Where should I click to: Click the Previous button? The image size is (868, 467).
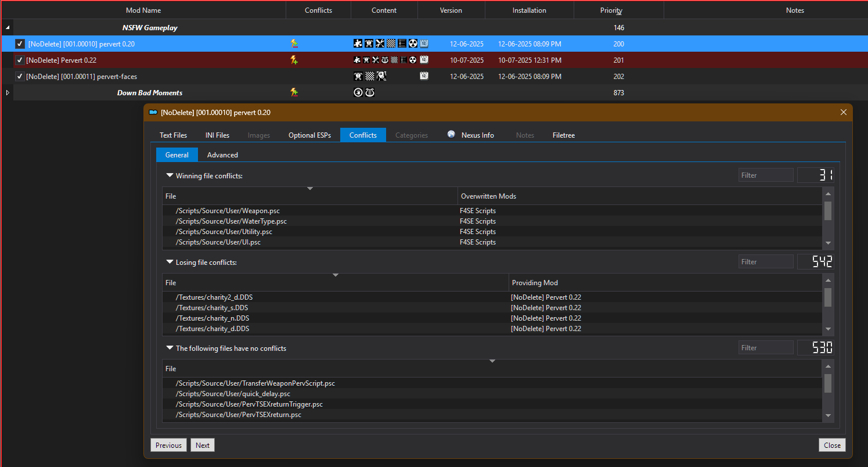click(x=168, y=445)
